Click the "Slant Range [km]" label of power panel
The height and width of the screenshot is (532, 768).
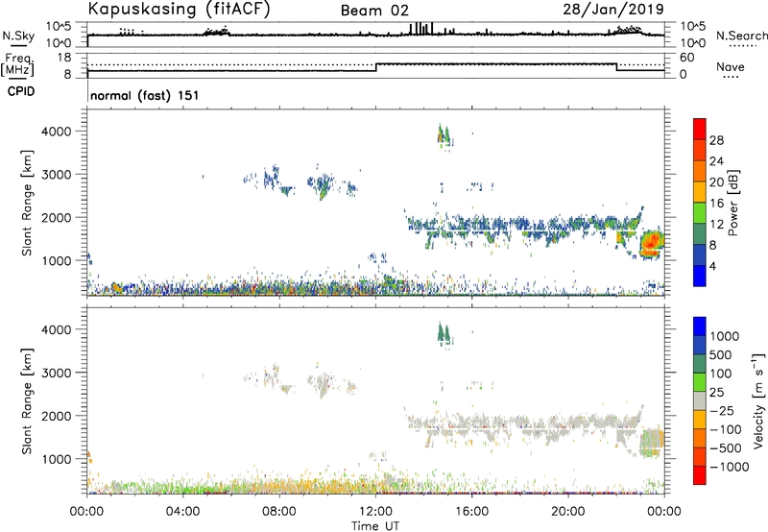[27, 203]
